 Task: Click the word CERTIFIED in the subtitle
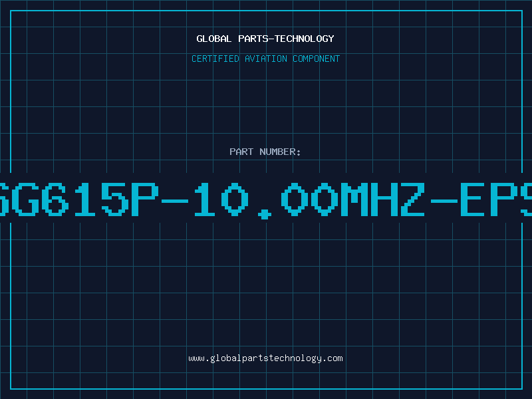point(215,59)
